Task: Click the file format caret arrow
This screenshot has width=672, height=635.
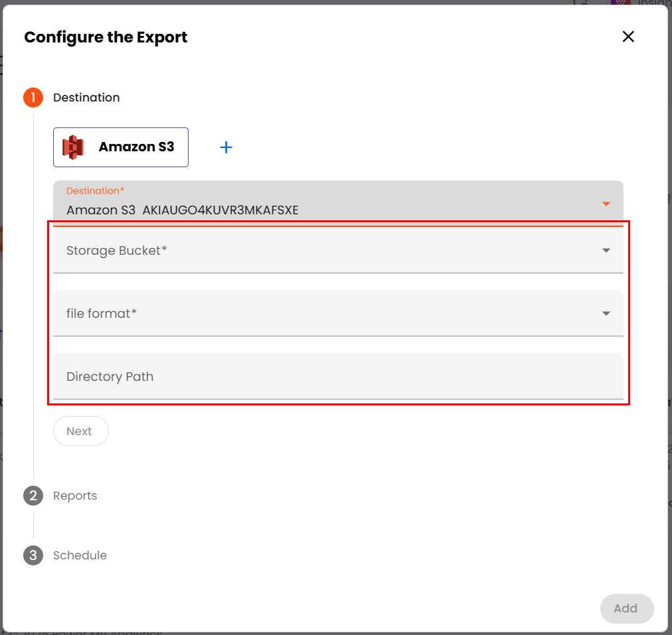Action: [x=606, y=314]
